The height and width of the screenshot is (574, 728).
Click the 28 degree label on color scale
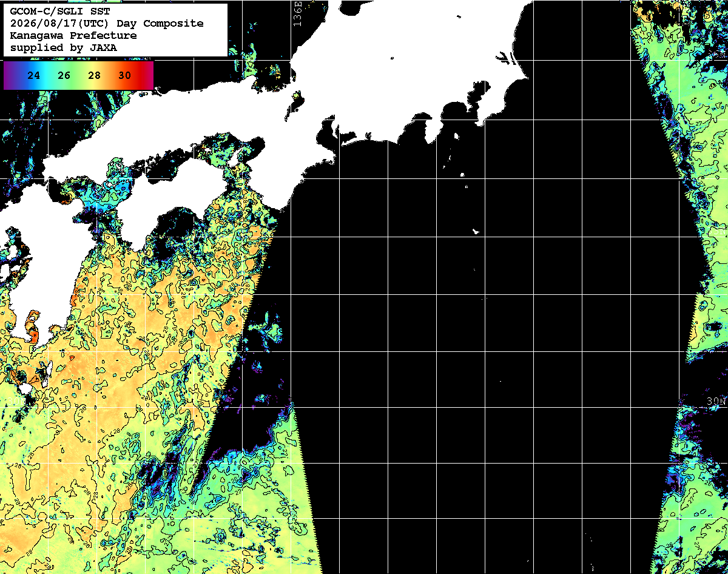(95, 76)
